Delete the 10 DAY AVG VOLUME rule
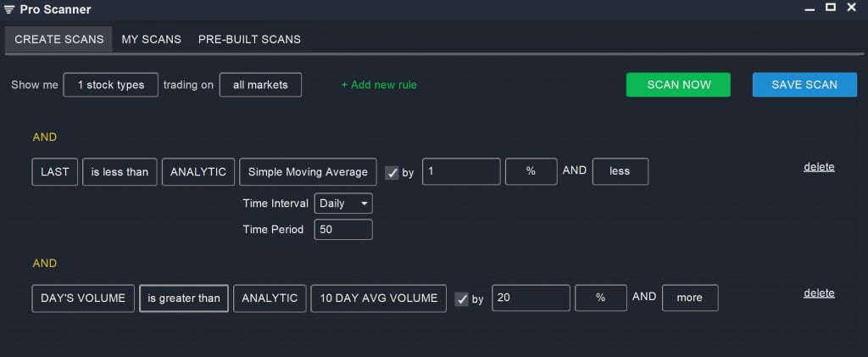Image resolution: width=868 pixels, height=357 pixels. click(819, 293)
